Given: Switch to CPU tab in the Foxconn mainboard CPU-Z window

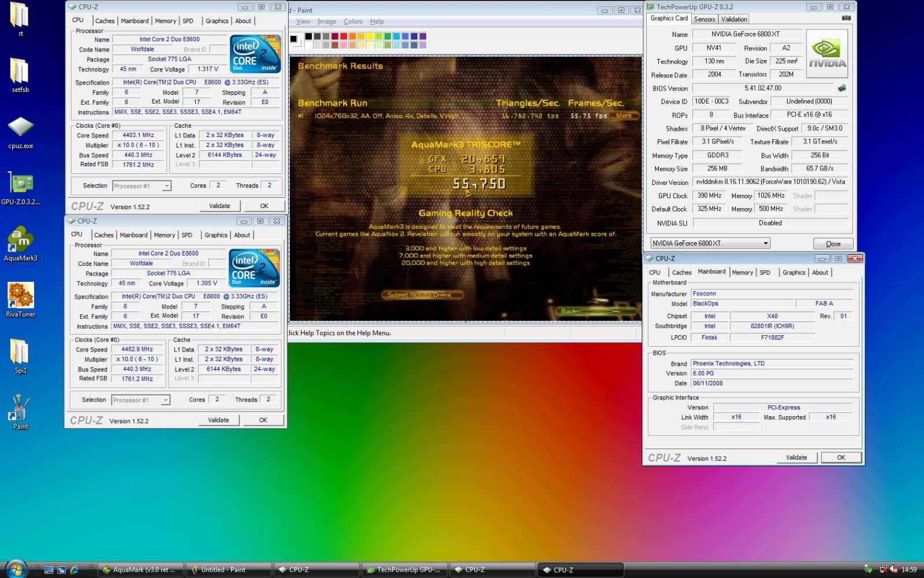Looking at the screenshot, I should pos(655,272).
